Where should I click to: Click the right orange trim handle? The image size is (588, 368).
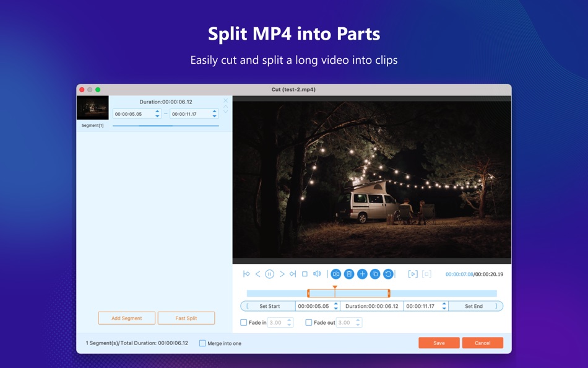(389, 293)
